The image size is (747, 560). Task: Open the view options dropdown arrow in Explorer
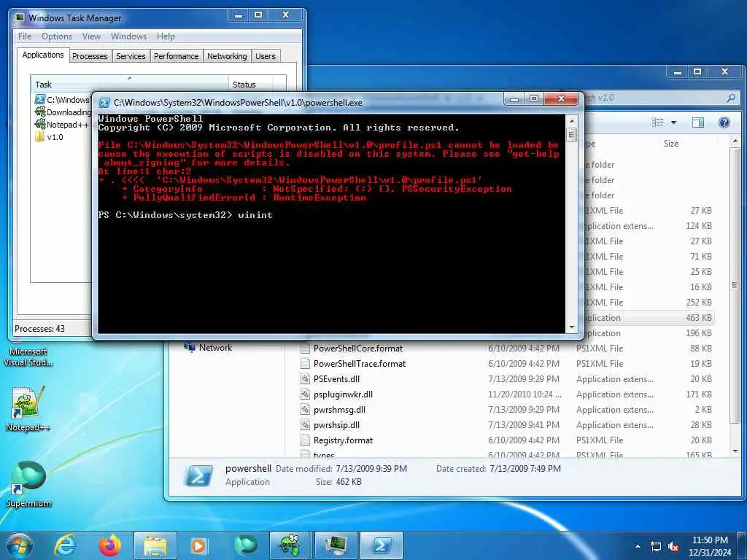point(673,122)
